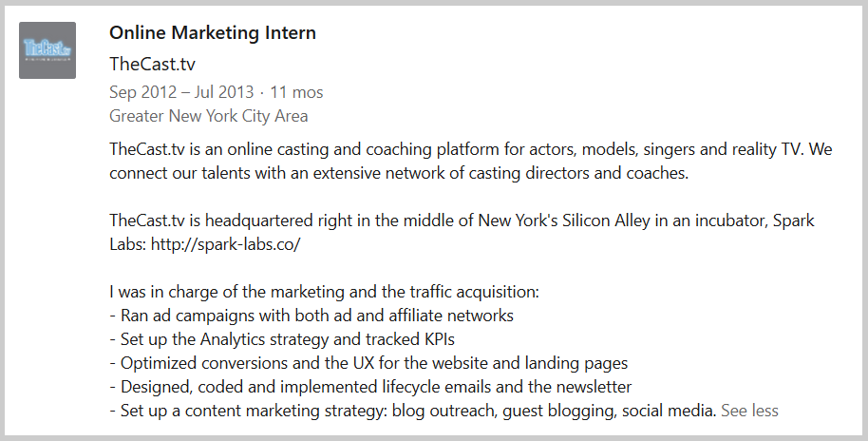Select the content marketing strategy bullet
The width and height of the screenshot is (868, 441).
pyautogui.click(x=413, y=411)
